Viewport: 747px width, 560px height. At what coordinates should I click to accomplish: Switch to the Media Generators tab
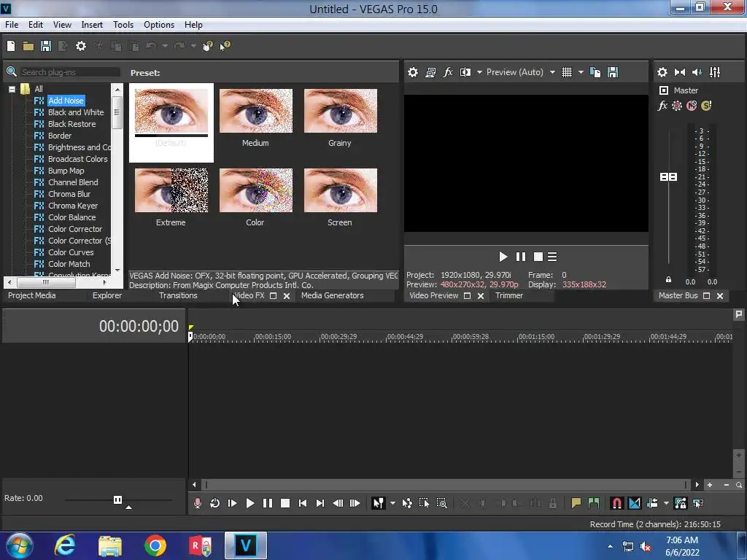[x=333, y=296]
